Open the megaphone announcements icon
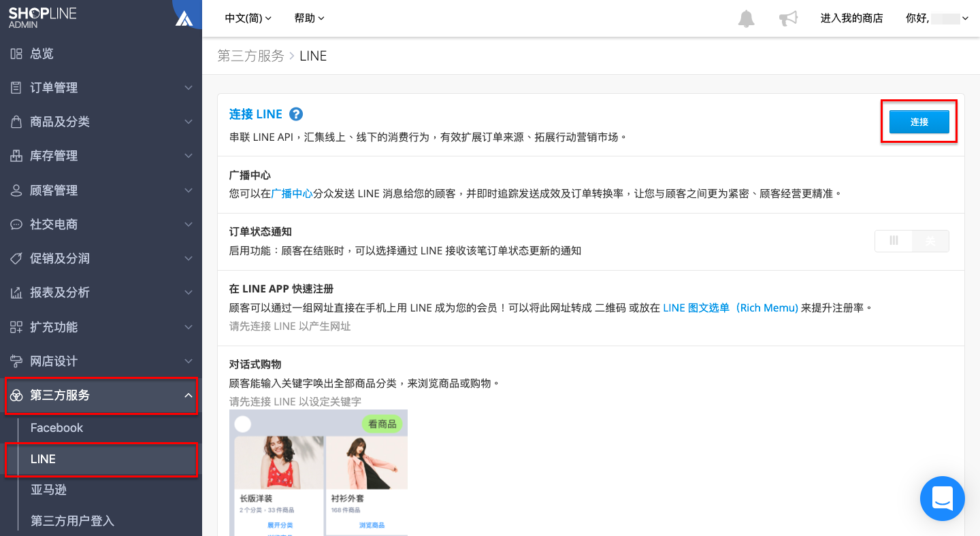 coord(788,18)
